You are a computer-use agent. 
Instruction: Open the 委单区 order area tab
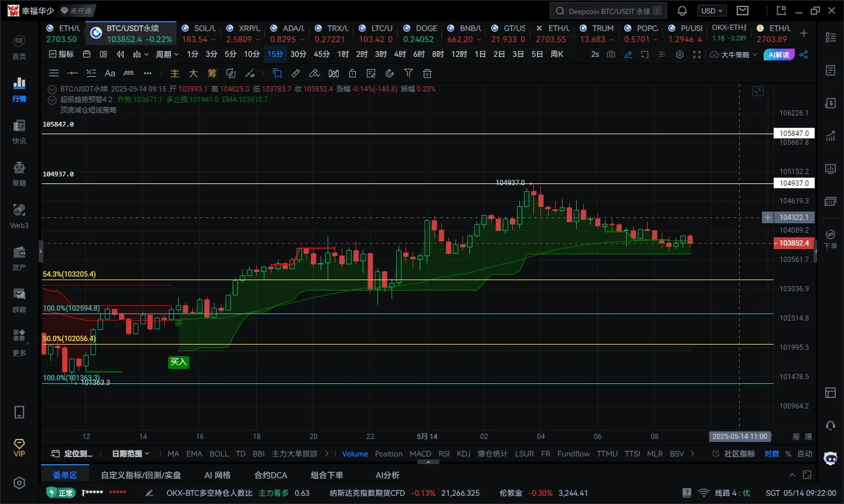pos(64,475)
